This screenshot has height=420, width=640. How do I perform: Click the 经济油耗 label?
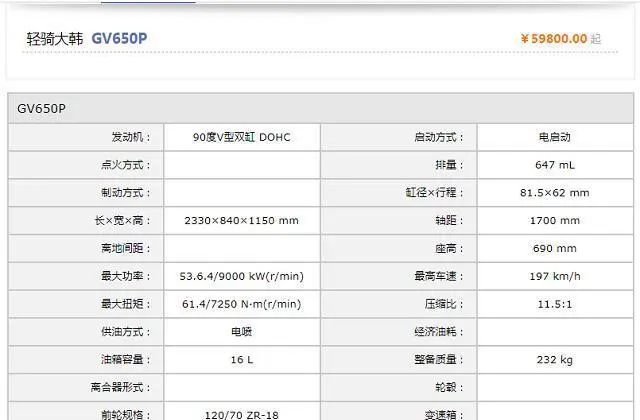tap(439, 331)
